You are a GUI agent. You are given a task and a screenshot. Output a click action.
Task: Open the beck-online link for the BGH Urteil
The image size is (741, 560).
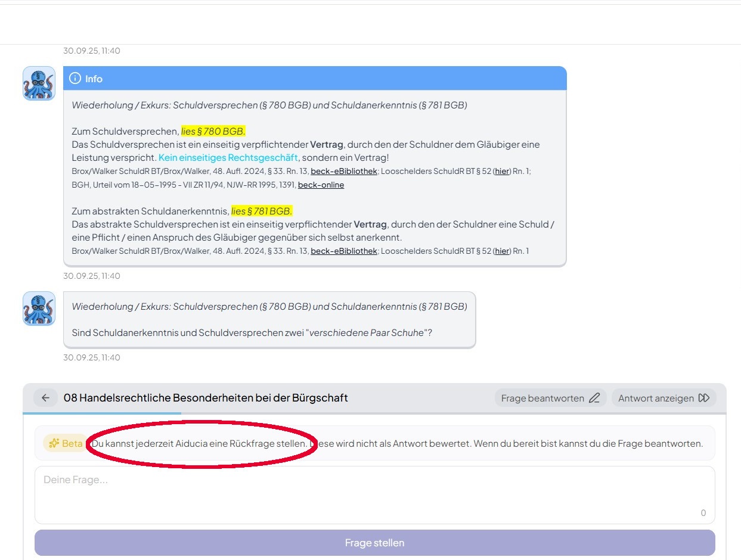coord(321,185)
